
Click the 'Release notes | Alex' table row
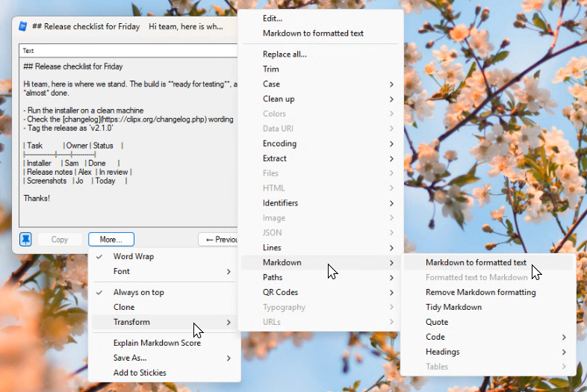coord(78,172)
